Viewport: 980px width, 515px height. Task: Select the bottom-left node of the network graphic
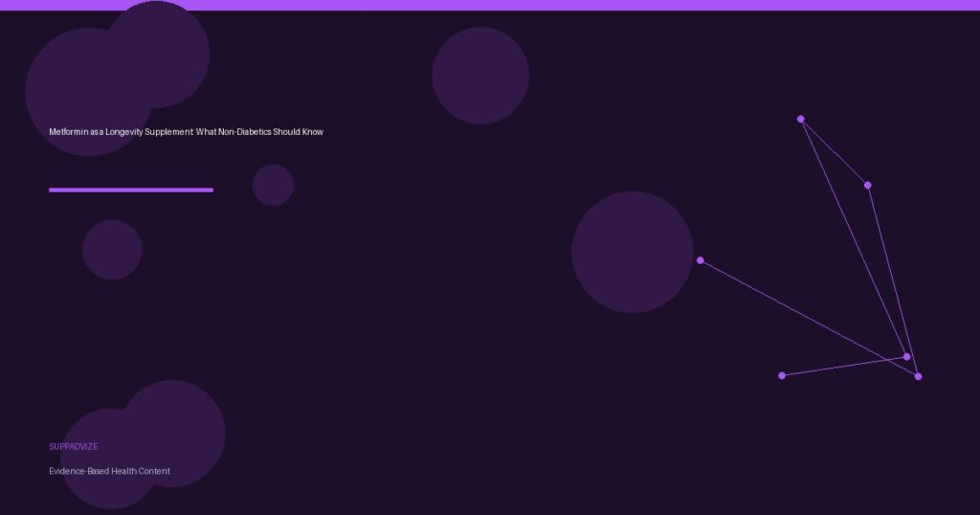(782, 375)
